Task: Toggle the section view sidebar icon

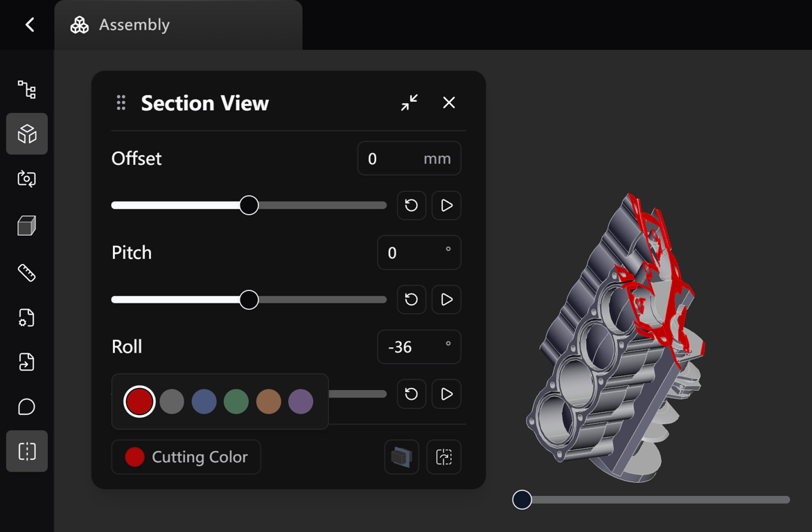Action: [x=27, y=451]
